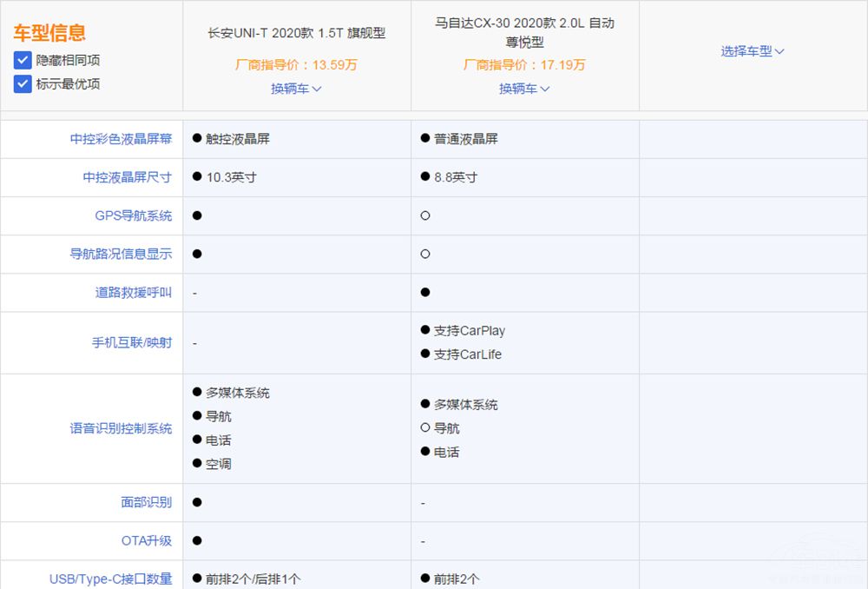This screenshot has height=589, width=868.
Task: Click the 支持CarPlay entry for 马自达
Action: coord(469,331)
